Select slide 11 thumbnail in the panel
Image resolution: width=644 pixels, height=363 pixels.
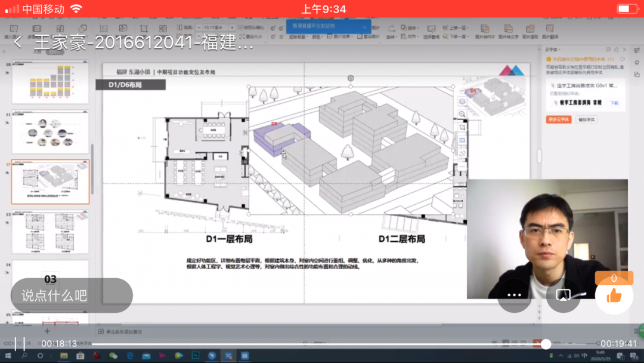[x=50, y=133]
